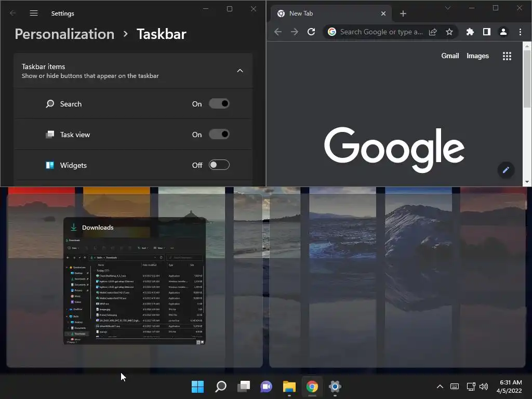
Task: Click Chrome back navigation arrow
Action: 278,32
